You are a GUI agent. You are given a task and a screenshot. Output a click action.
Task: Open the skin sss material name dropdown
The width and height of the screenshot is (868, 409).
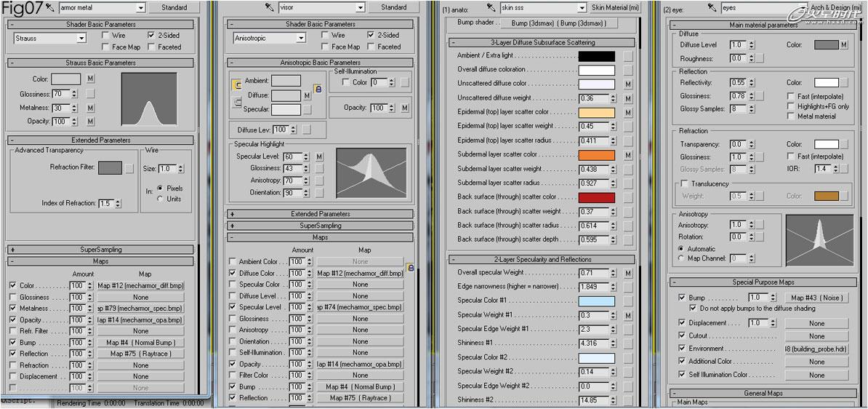[582, 8]
